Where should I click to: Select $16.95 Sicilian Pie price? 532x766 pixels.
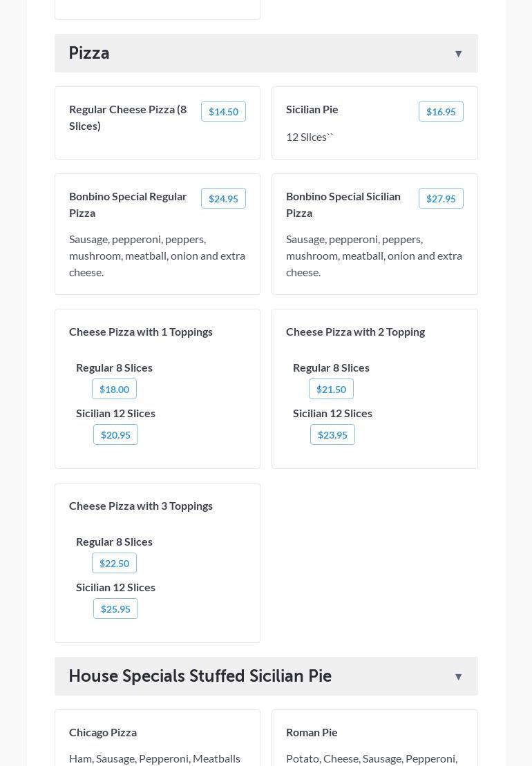point(441,111)
